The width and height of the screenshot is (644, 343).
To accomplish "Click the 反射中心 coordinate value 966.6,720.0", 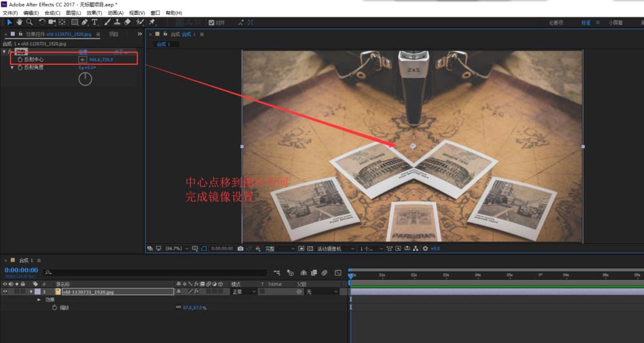I will click(x=101, y=59).
